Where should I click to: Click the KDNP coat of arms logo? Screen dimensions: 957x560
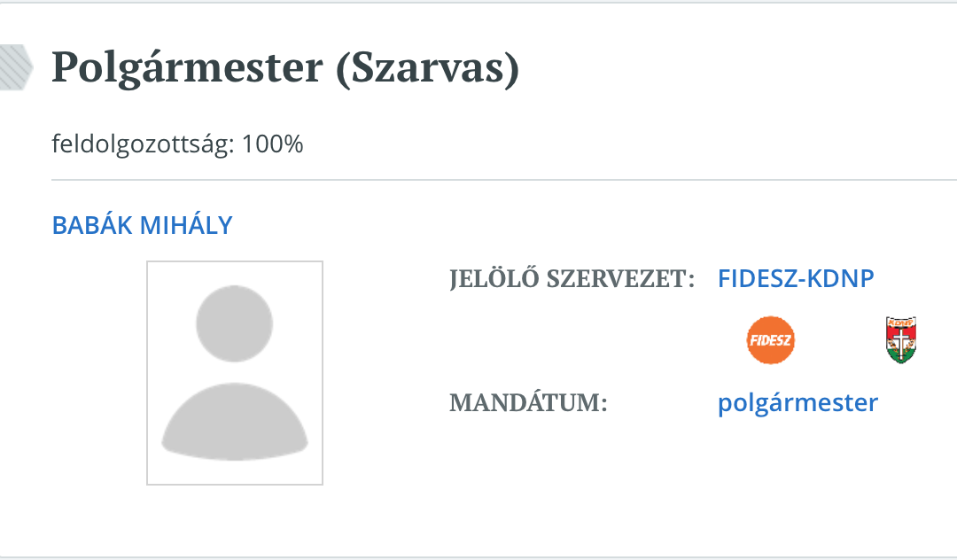coord(900,340)
